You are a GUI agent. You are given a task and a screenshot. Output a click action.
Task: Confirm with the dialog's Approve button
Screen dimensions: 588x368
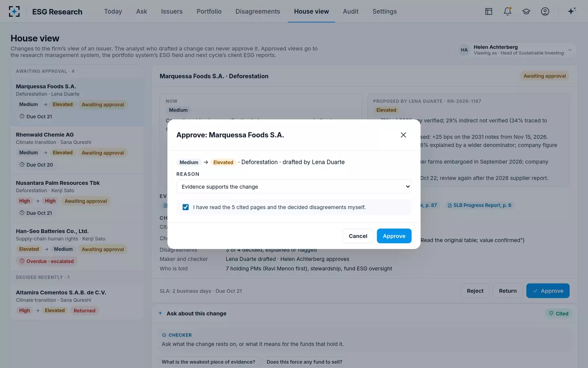coord(394,236)
